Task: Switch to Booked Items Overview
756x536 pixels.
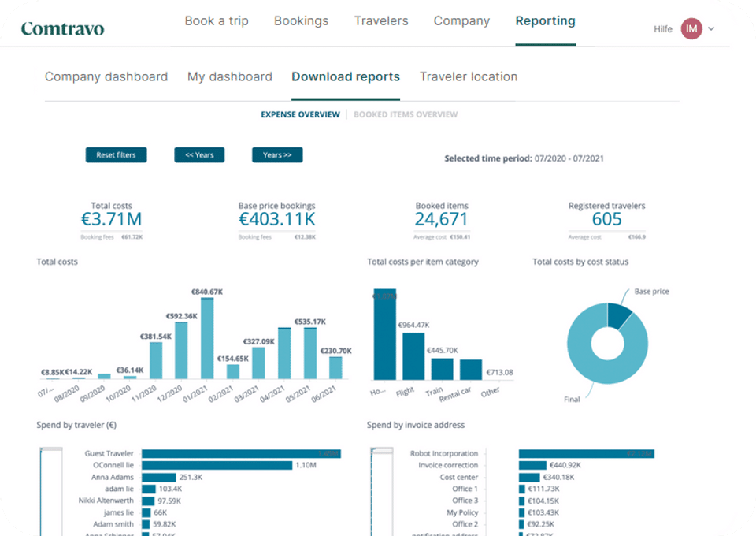Action: tap(406, 114)
